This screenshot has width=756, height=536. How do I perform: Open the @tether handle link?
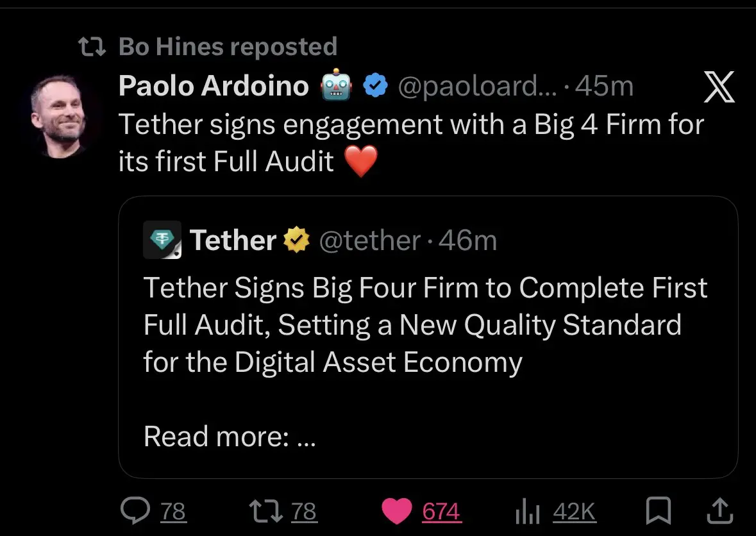[x=369, y=240]
